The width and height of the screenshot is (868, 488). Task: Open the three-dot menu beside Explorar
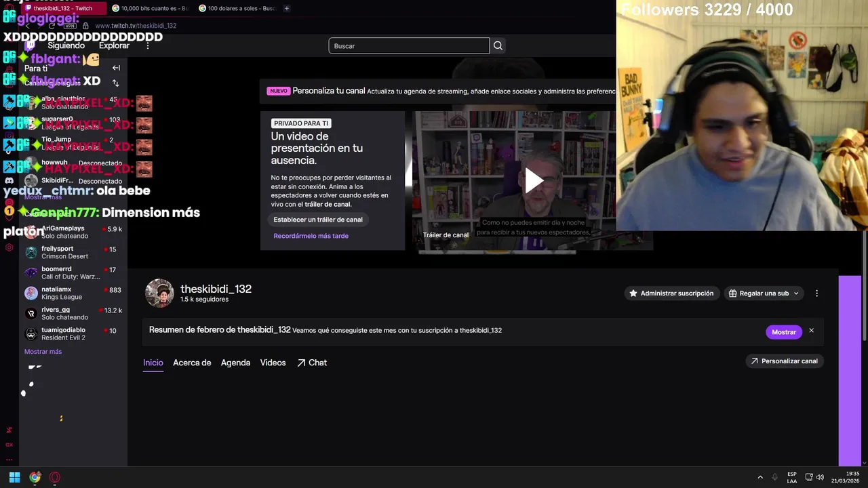point(148,45)
